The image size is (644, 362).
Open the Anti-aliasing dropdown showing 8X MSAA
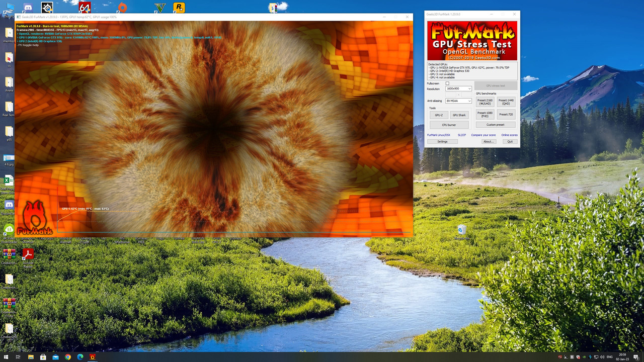point(458,101)
